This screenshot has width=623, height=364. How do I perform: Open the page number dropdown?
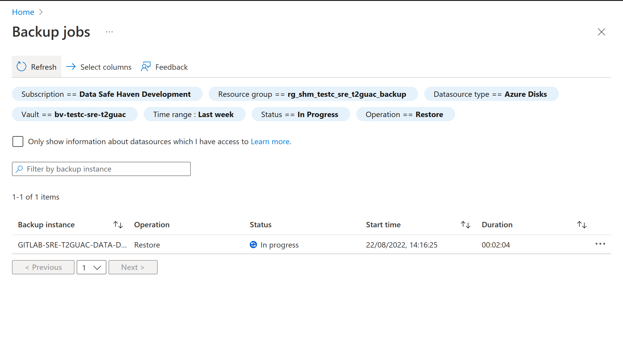pyautogui.click(x=92, y=267)
